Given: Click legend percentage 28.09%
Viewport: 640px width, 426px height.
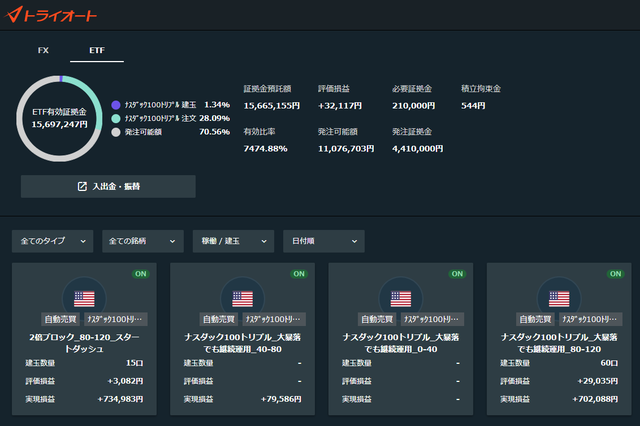Looking at the screenshot, I should click(x=215, y=118).
